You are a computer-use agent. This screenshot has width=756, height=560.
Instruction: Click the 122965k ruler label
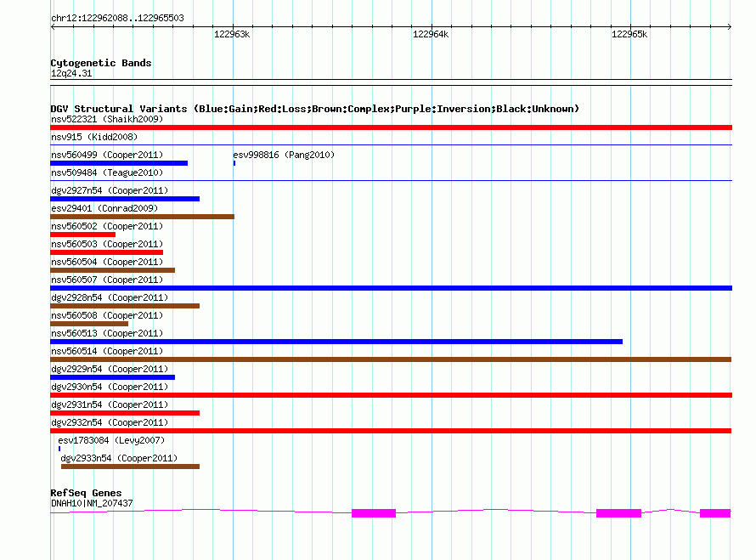[x=629, y=34]
